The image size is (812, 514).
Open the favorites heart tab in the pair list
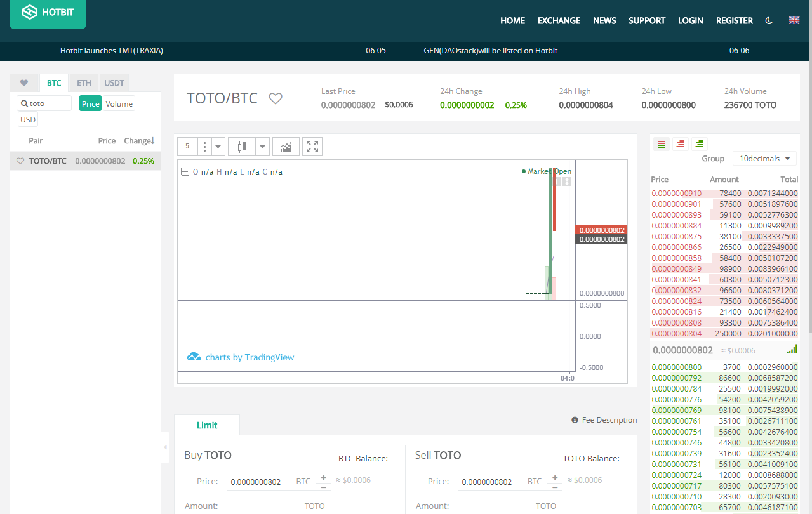point(24,82)
